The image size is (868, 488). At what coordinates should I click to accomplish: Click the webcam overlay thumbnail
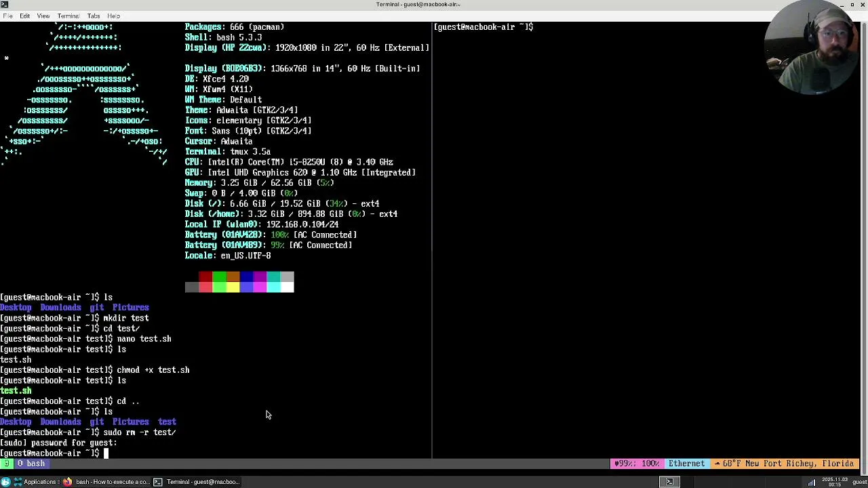(812, 47)
